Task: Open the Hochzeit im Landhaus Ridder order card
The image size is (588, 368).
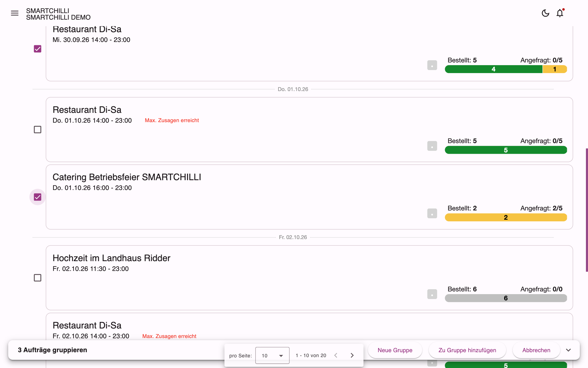Action: click(x=309, y=277)
